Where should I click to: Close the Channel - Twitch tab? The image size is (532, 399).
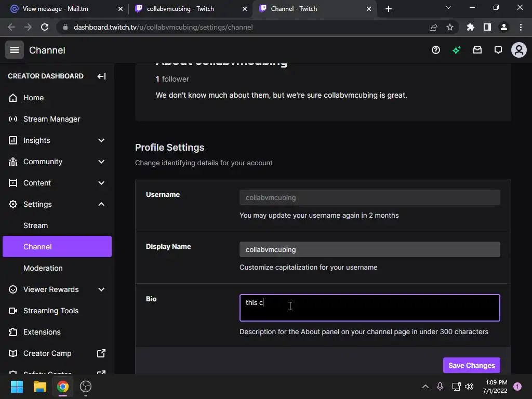coord(369,9)
